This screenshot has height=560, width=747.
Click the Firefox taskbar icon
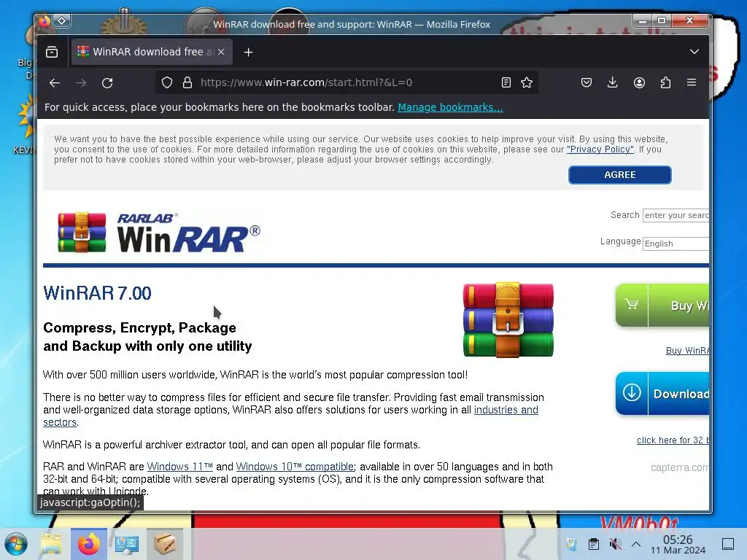89,544
